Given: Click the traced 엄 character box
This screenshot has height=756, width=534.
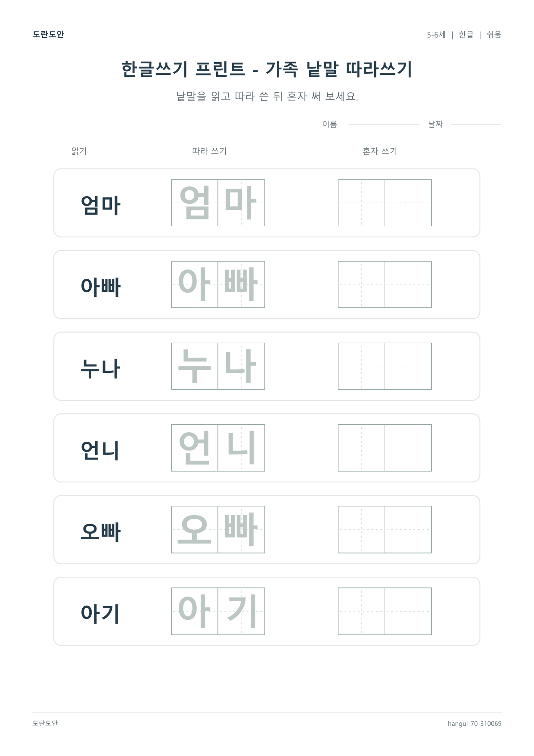Looking at the screenshot, I should coord(195,203).
